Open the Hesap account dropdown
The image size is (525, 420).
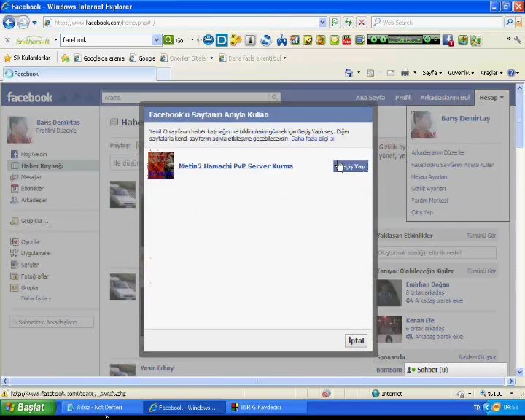491,98
